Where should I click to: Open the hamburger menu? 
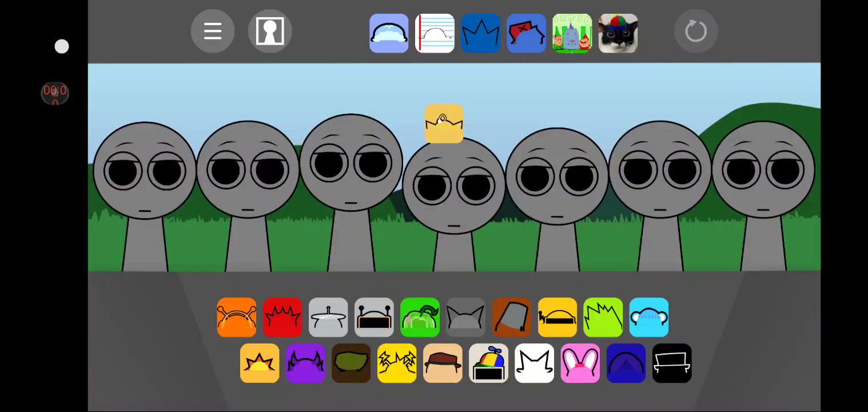click(x=213, y=31)
